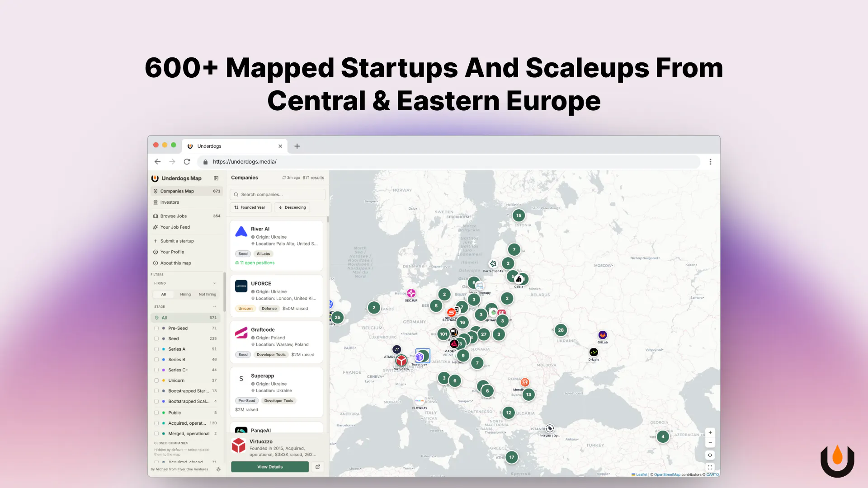868x488 pixels.
Task: Open the ATMOS map marker
Action: (396, 349)
